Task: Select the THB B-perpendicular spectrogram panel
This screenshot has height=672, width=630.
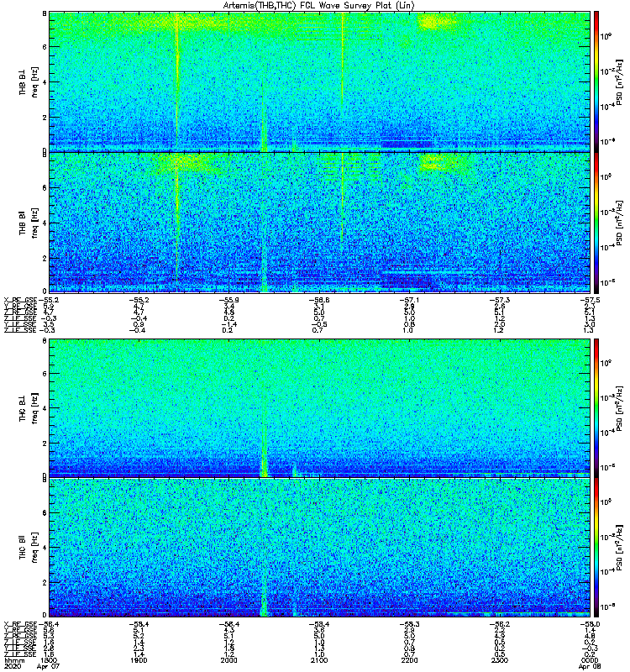Action: (319, 81)
